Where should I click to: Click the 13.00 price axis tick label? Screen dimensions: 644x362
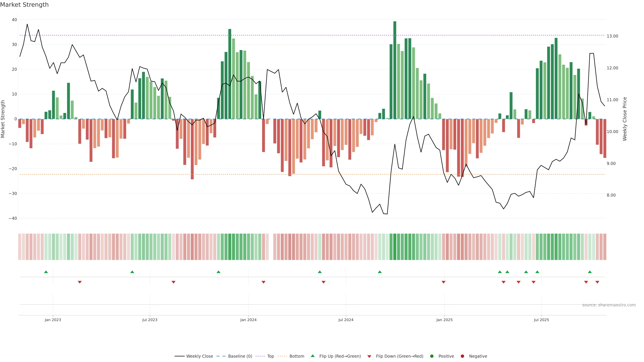[612, 36]
